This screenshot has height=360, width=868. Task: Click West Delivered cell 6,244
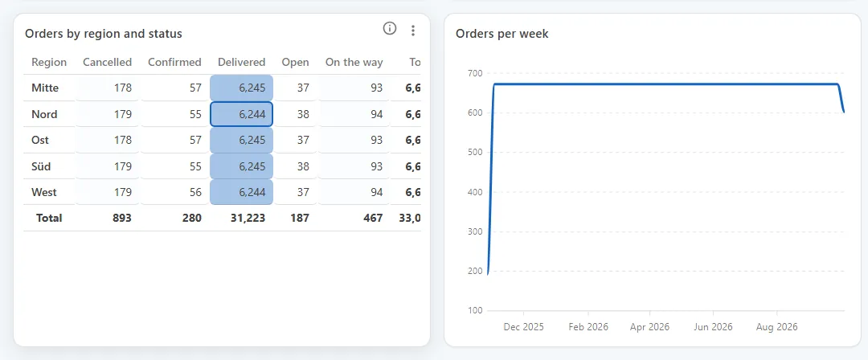click(241, 192)
